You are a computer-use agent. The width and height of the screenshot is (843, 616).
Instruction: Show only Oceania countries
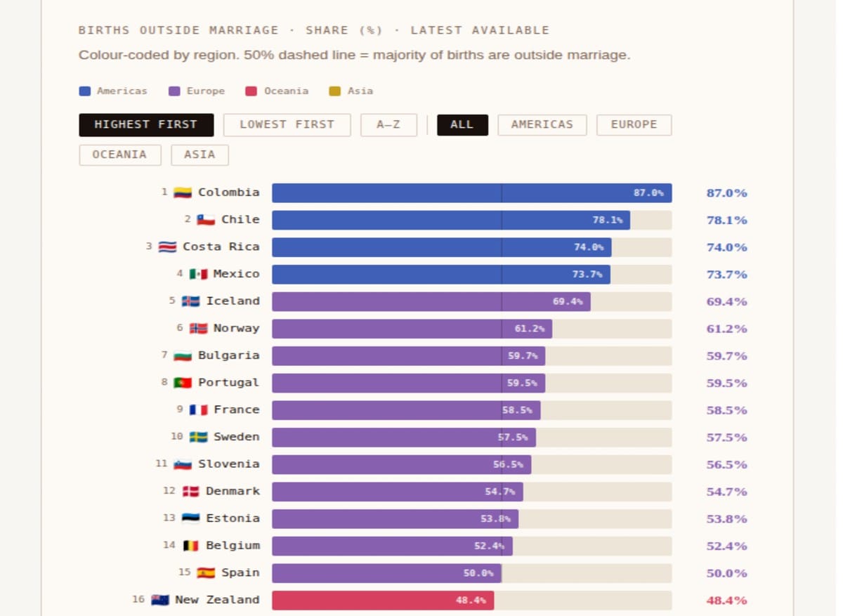[119, 155]
